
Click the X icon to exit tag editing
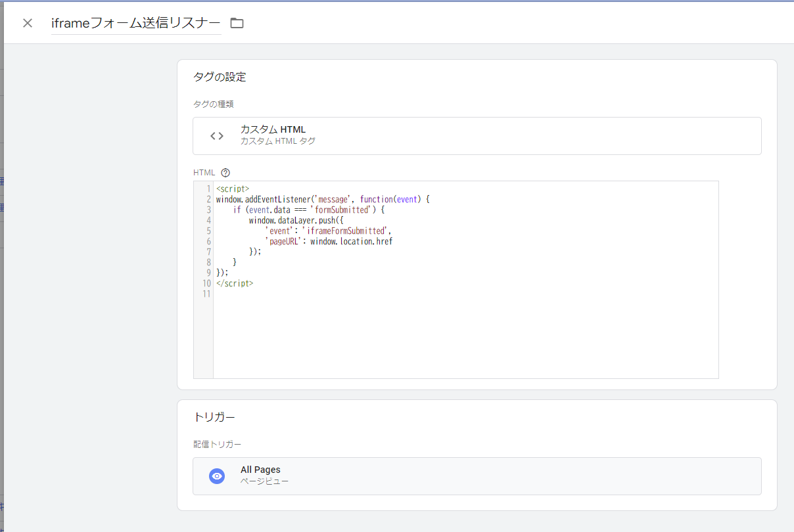pyautogui.click(x=27, y=22)
